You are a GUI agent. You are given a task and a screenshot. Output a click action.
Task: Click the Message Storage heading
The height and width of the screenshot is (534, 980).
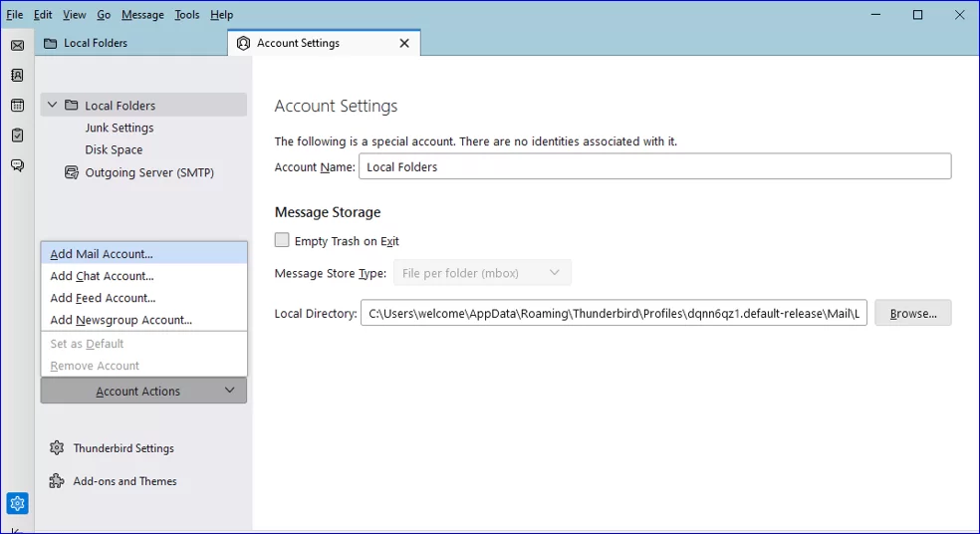point(328,212)
